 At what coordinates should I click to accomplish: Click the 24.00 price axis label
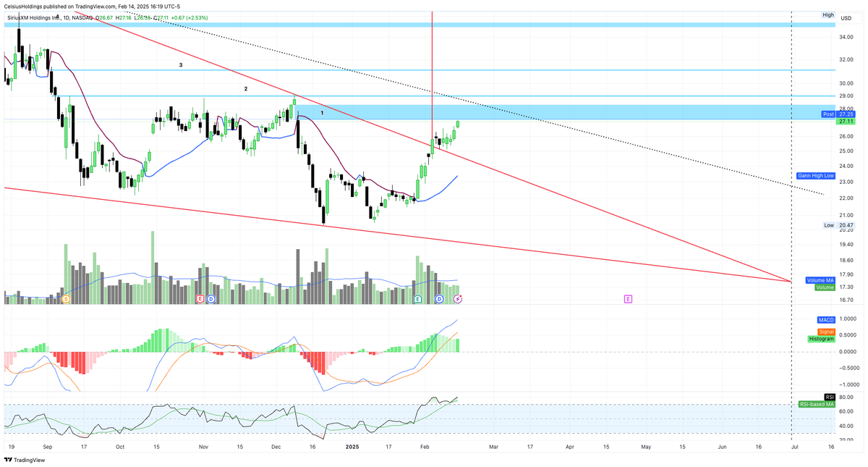click(x=846, y=167)
